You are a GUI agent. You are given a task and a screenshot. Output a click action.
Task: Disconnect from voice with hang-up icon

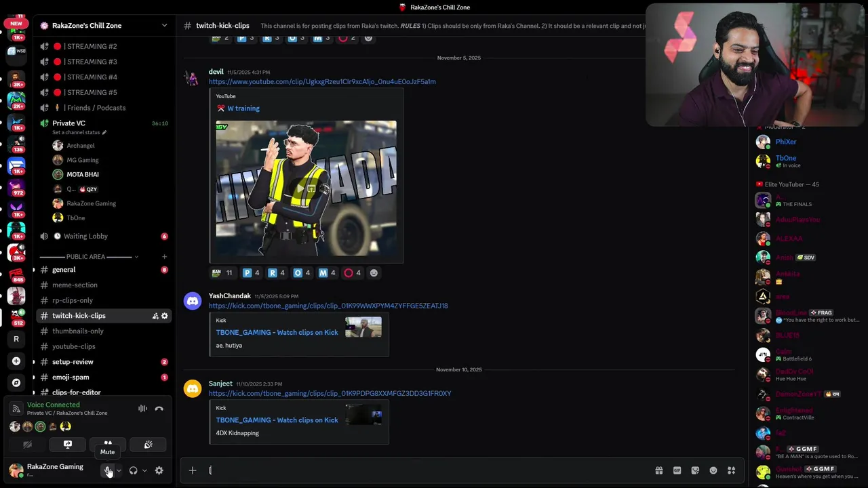(x=159, y=409)
